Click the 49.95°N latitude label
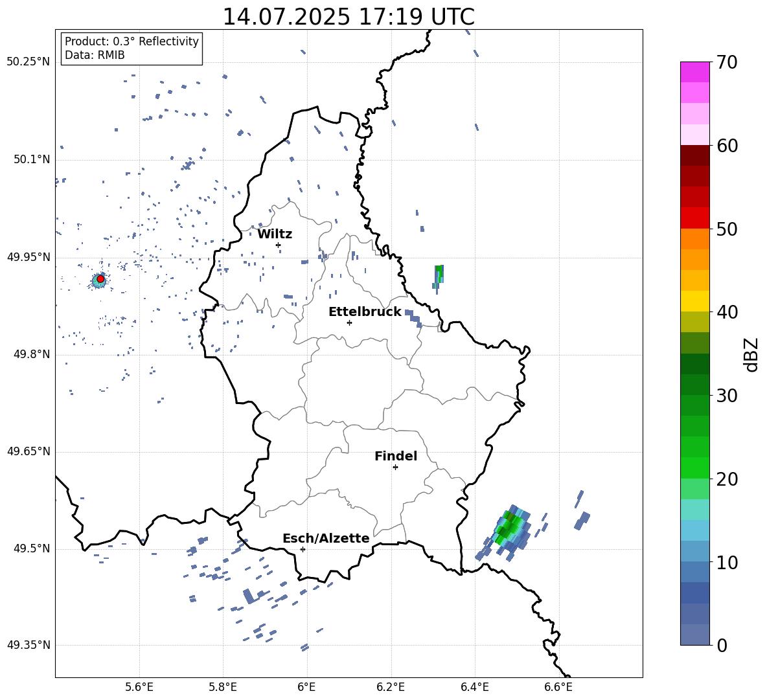The image size is (767, 700). point(29,257)
